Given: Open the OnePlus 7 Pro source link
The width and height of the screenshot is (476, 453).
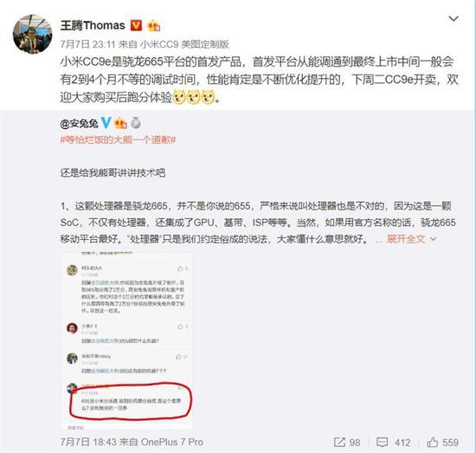Looking at the screenshot, I should [172, 442].
